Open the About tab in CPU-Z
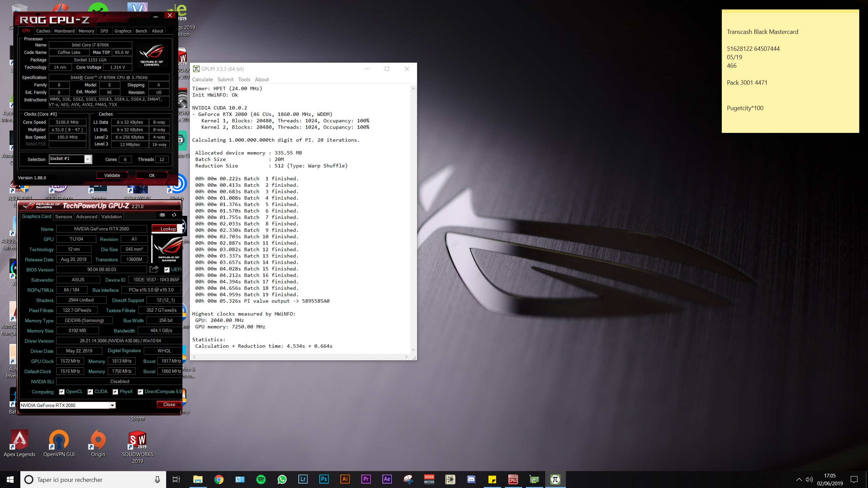This screenshot has width=868, height=488. [157, 31]
